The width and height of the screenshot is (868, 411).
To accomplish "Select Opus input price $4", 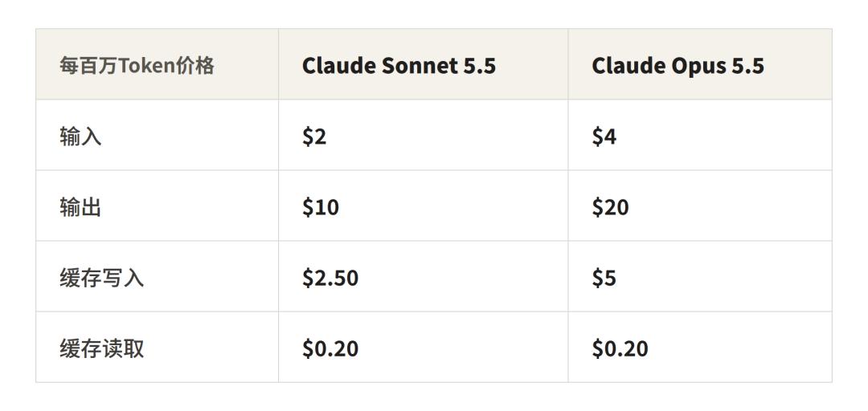I will (604, 136).
